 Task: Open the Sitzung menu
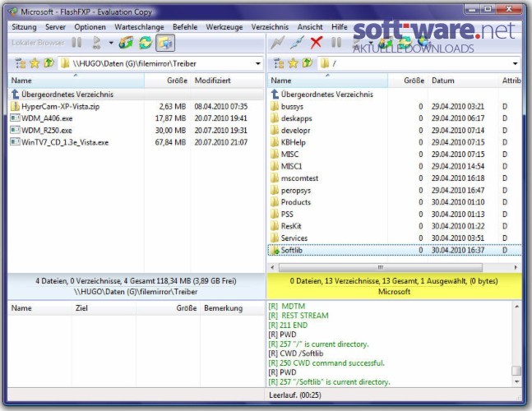pyautogui.click(x=24, y=27)
